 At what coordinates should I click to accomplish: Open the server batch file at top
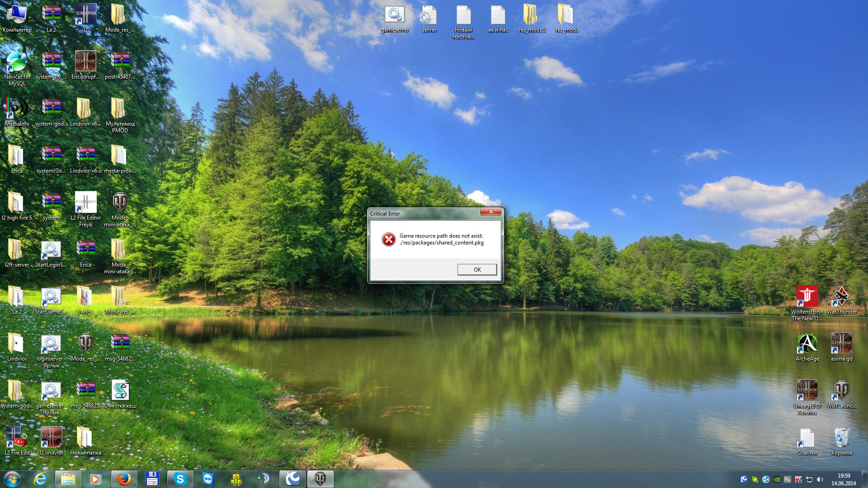429,19
